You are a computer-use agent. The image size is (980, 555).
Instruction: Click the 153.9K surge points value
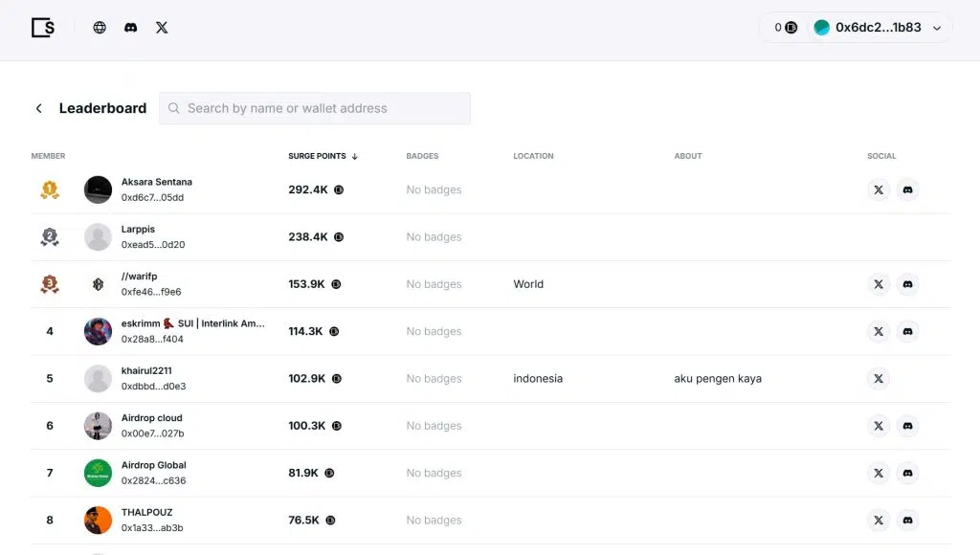pyautogui.click(x=306, y=284)
